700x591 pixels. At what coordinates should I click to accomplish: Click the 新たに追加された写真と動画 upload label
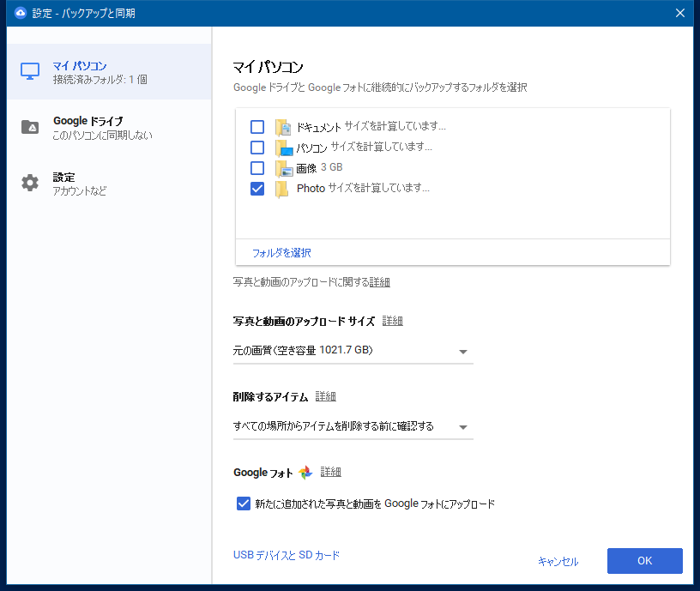[375, 504]
